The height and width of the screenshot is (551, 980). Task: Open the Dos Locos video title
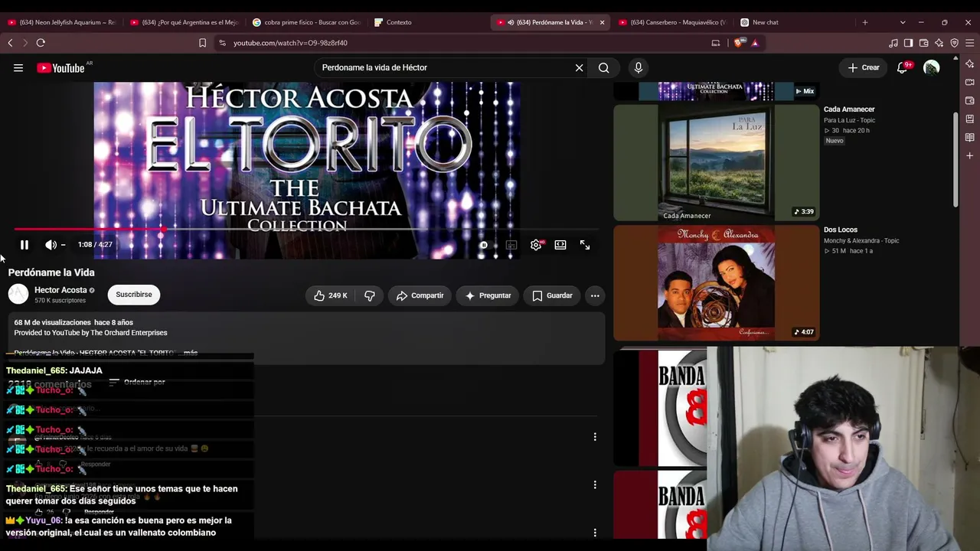point(841,230)
